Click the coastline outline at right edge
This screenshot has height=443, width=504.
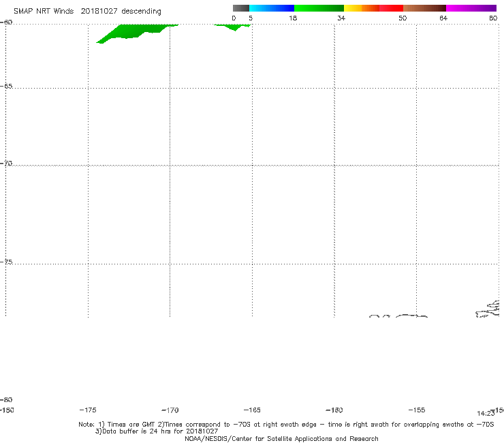coord(488,309)
